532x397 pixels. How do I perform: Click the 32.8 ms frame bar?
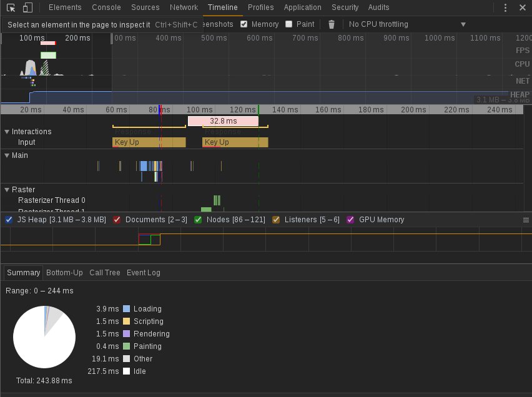click(x=223, y=121)
